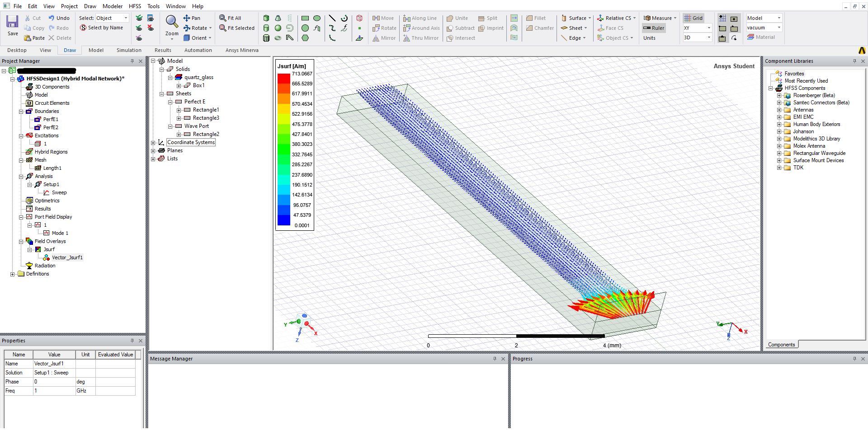Click the Pan tool

pyautogui.click(x=192, y=18)
